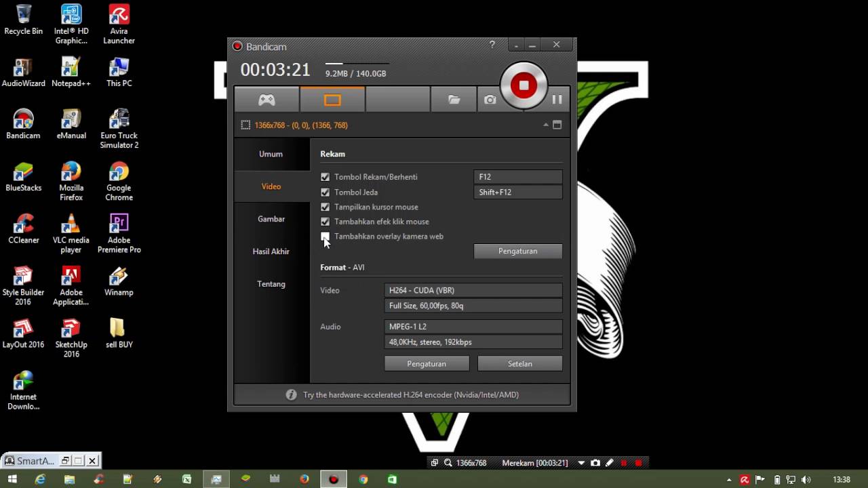
Task: Open the Umum settings tab
Action: (x=271, y=154)
